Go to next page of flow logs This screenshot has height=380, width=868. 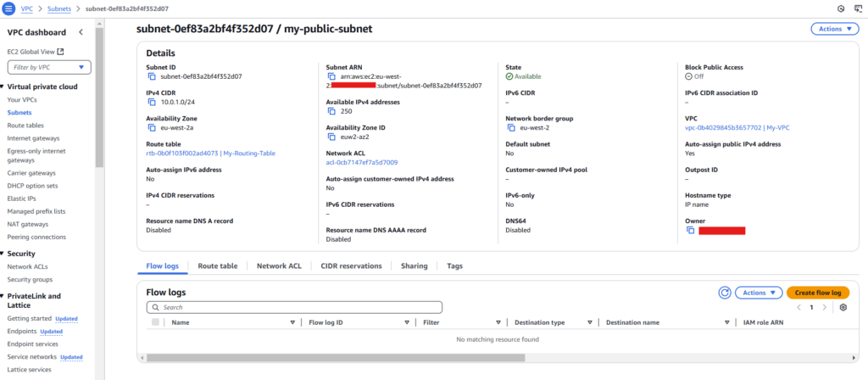(x=824, y=307)
